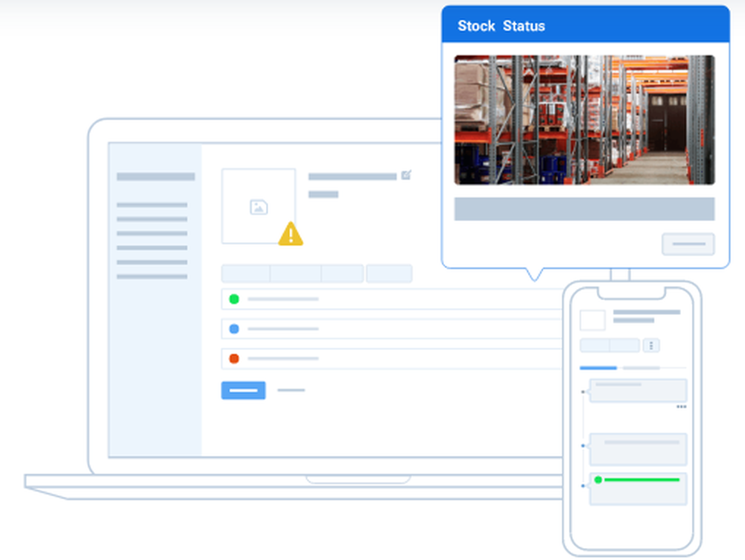Viewport: 745px width, 560px height.
Task: Click the horizontal three dots on phone
Action: (x=682, y=407)
